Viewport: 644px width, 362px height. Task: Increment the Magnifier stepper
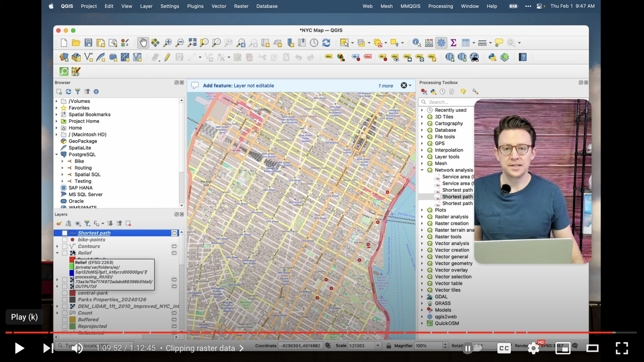pos(445,344)
